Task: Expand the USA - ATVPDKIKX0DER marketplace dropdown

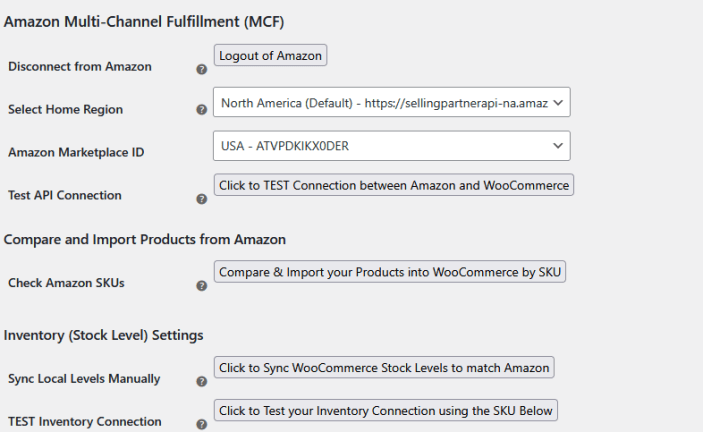Action: tap(391, 146)
